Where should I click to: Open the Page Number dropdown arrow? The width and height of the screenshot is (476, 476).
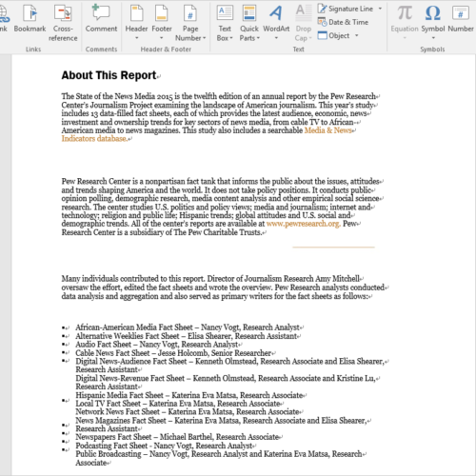coord(205,38)
